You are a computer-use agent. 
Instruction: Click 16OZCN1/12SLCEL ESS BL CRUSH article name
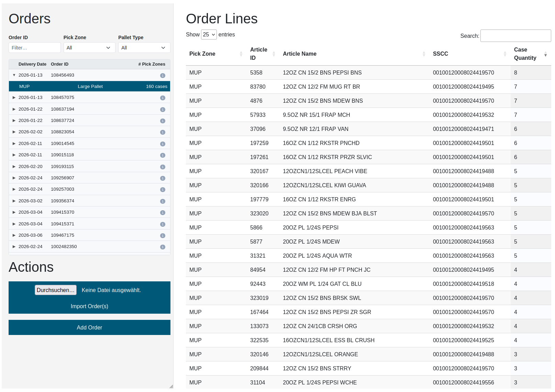click(x=329, y=340)
